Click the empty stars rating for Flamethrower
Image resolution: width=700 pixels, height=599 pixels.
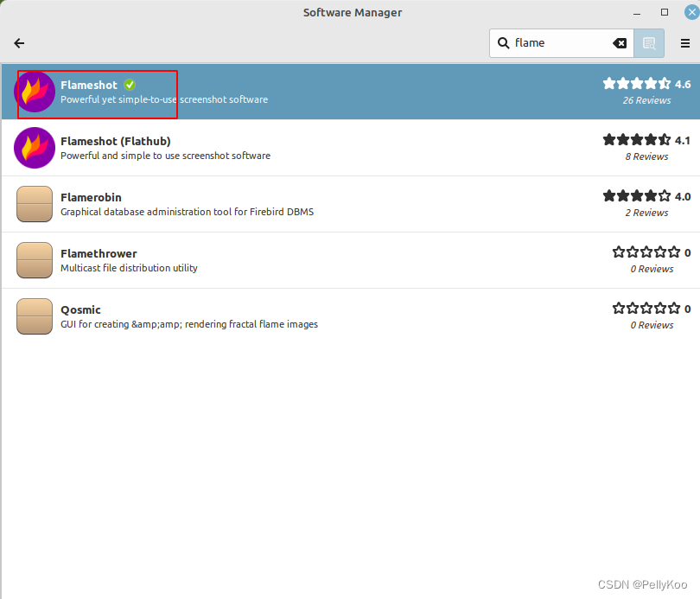point(646,252)
